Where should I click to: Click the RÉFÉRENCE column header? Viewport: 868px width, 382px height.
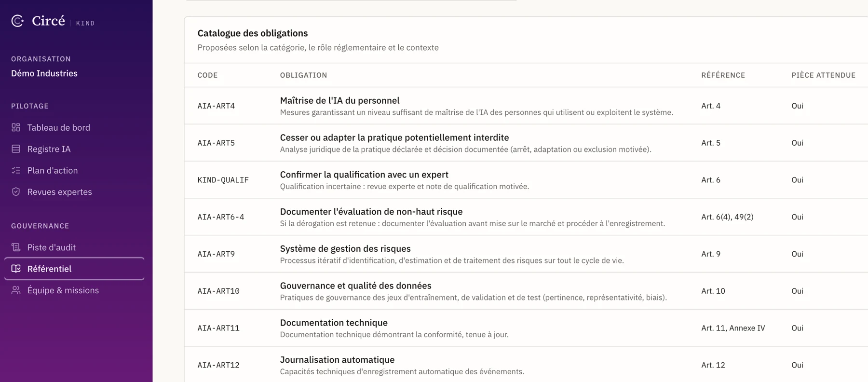pyautogui.click(x=723, y=75)
